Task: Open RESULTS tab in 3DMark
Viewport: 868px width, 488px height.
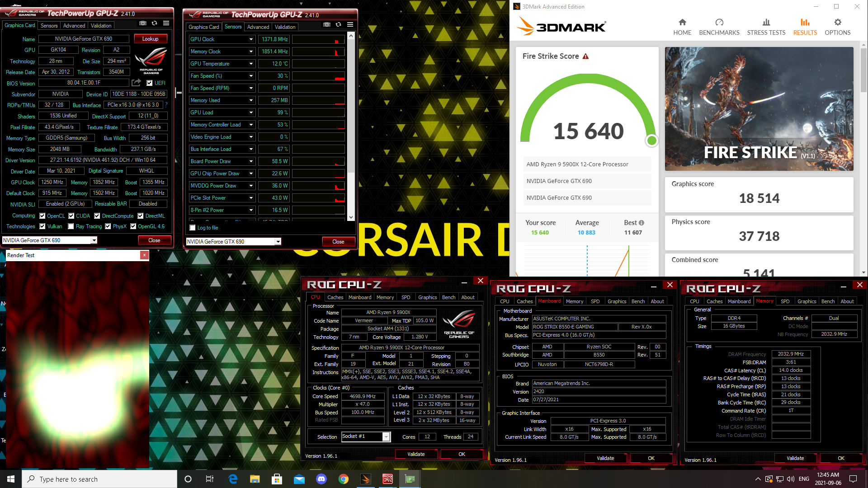Action: 805,27
